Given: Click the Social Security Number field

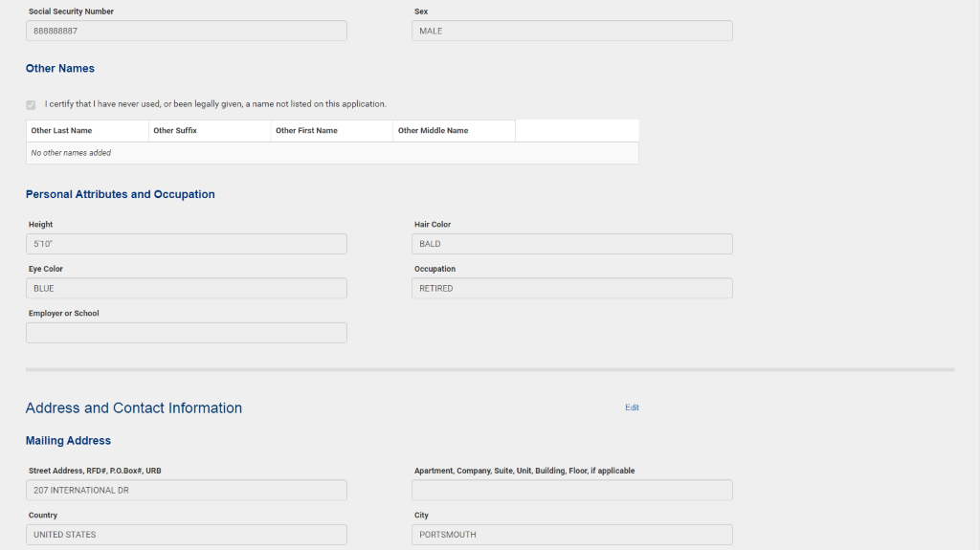Looking at the screenshot, I should pos(187,31).
